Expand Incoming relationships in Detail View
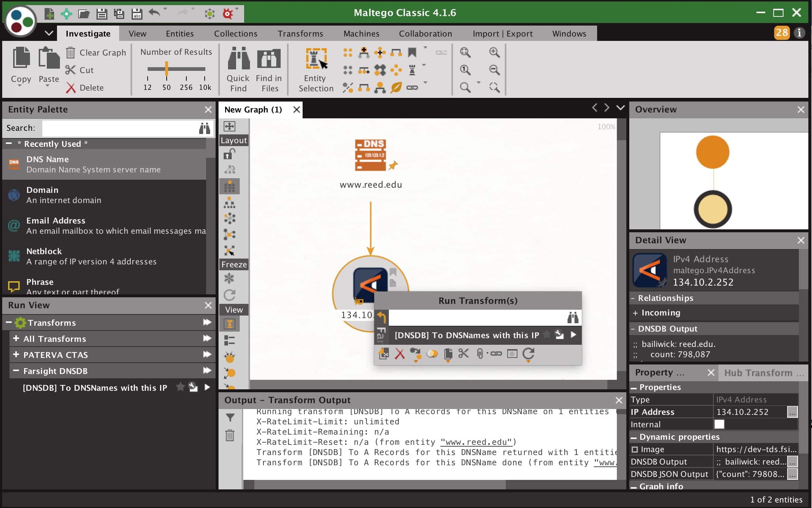Screen dimensions: 812x508 [x=635, y=313]
